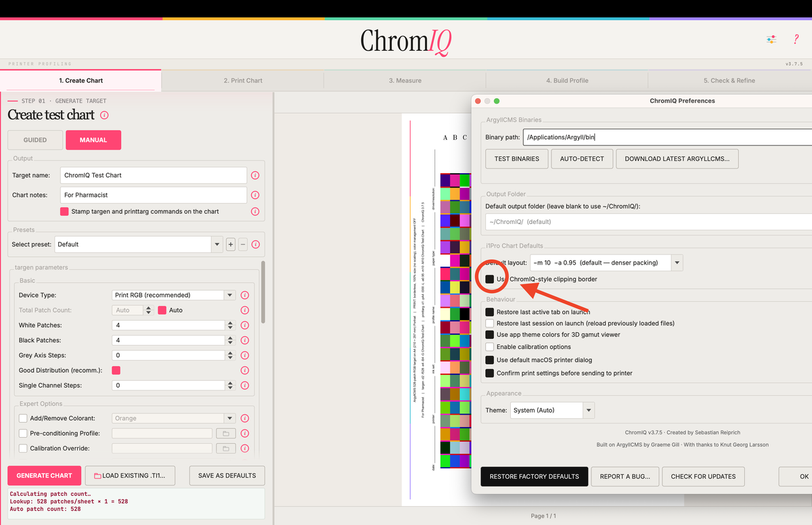Open the i1Pro Default layout dropdown

coord(606,262)
